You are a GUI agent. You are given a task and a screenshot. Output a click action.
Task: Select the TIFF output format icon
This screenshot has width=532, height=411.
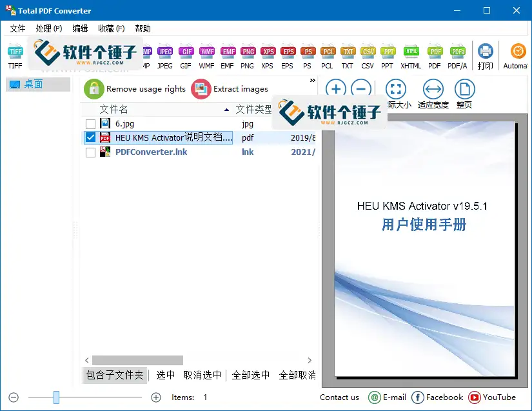click(15, 55)
